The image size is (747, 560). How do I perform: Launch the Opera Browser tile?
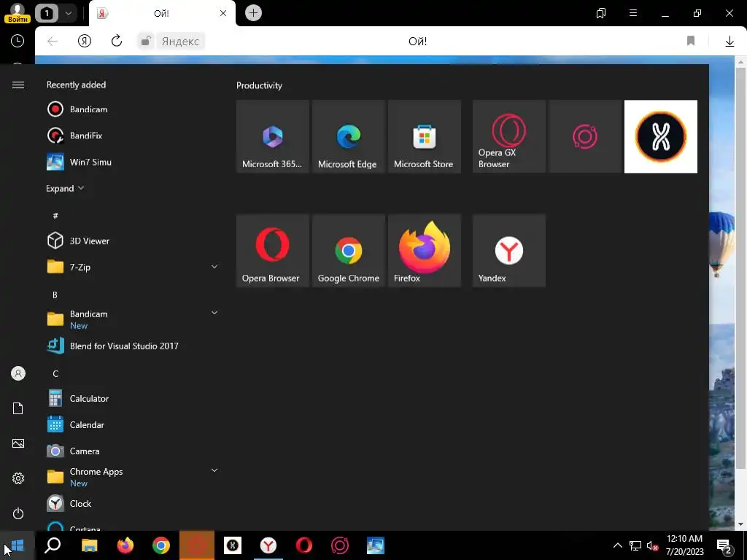(273, 251)
